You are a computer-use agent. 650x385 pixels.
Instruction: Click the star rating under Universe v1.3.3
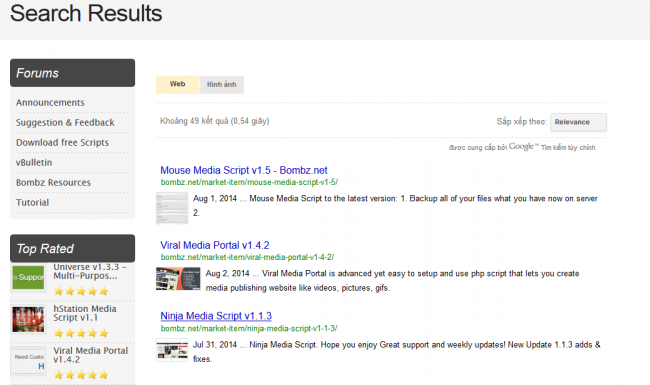(81, 291)
